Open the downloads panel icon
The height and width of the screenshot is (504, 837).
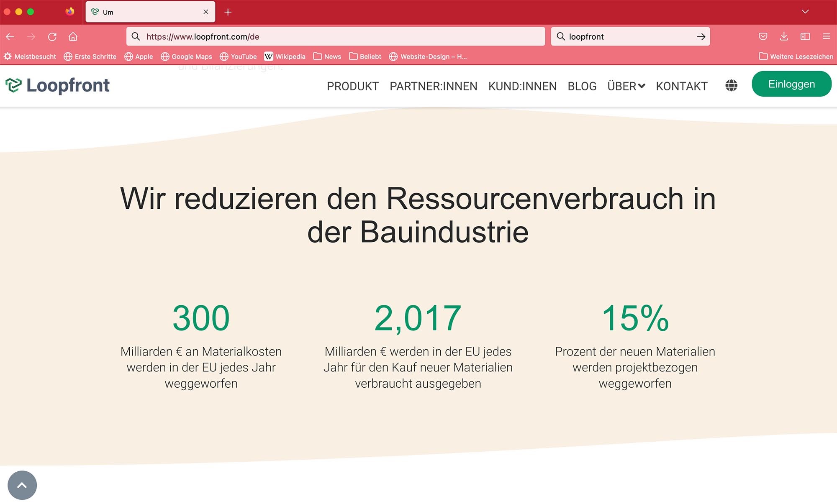(x=784, y=36)
